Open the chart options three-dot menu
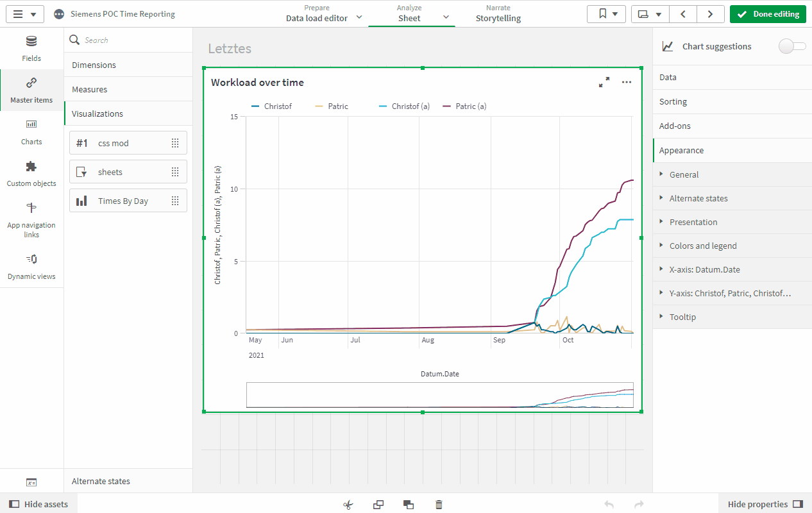 point(627,82)
